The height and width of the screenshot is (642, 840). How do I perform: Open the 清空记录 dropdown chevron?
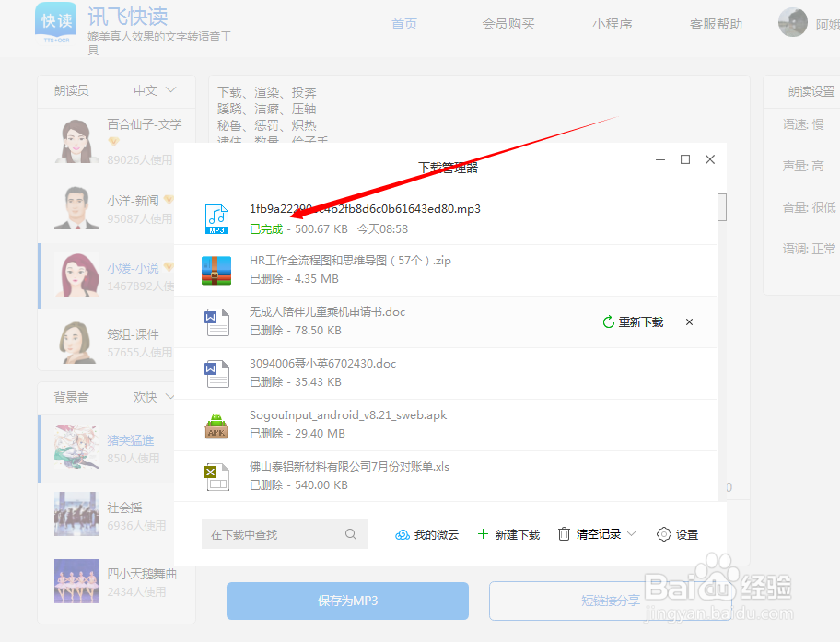click(630, 534)
